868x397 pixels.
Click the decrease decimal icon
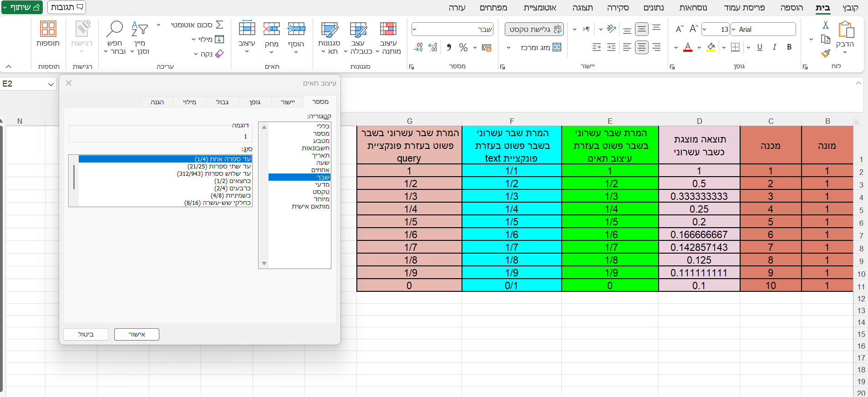pos(418,47)
